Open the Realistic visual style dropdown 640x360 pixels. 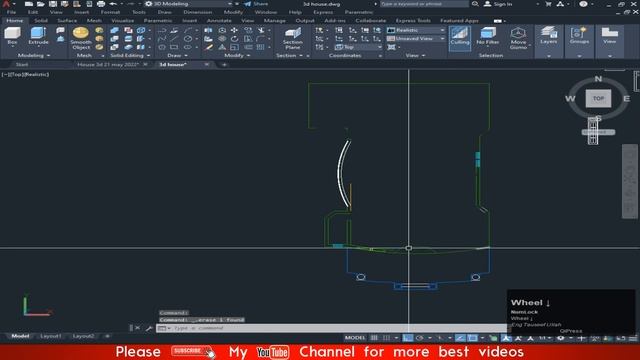coord(416,30)
